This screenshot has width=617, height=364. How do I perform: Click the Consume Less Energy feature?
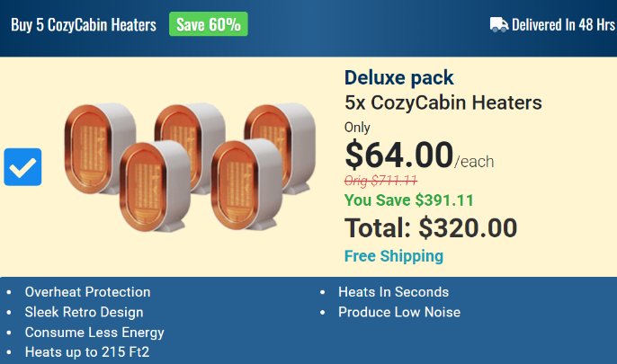[x=94, y=333]
